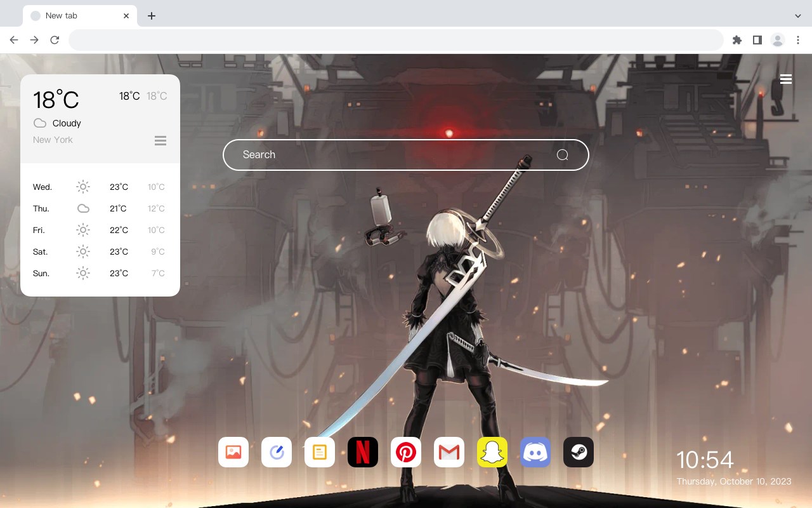Click the Chrome address bar
Image resolution: width=812 pixels, height=508 pixels.
[396, 40]
